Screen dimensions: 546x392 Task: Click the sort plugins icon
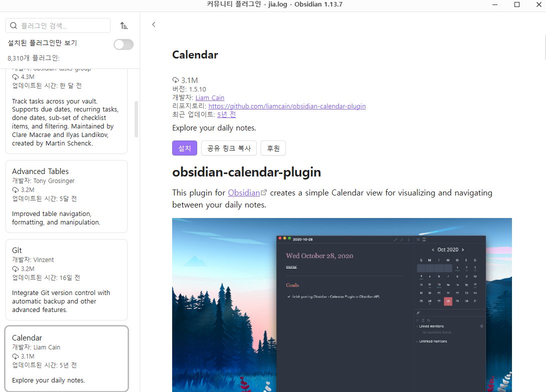tap(124, 25)
